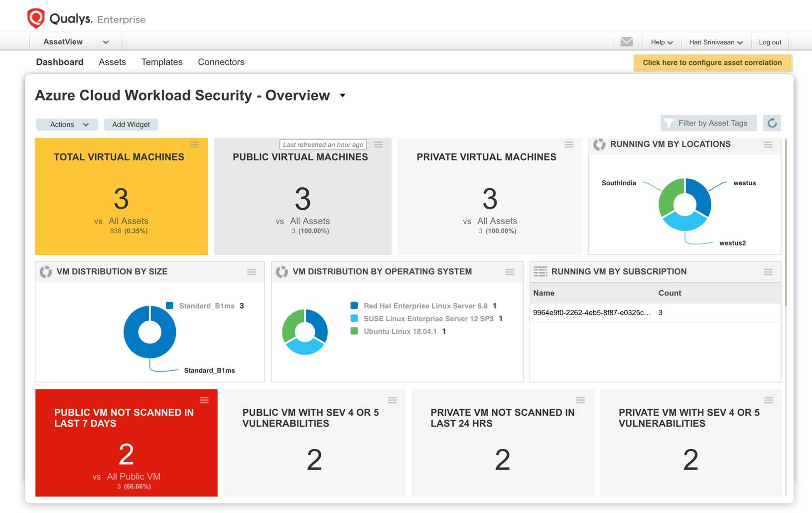This screenshot has height=513, width=812.
Task: Open the widget menu on Private Virtual Machines
Action: coord(569,145)
